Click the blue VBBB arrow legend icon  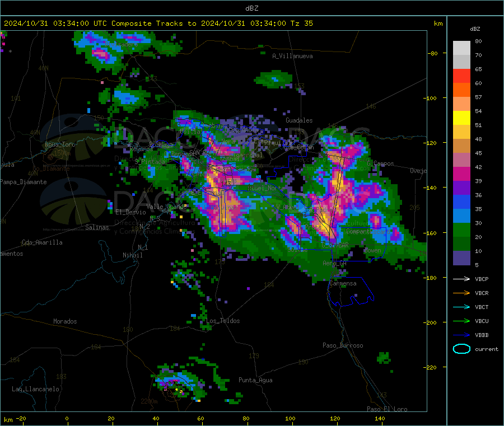[x=461, y=335]
